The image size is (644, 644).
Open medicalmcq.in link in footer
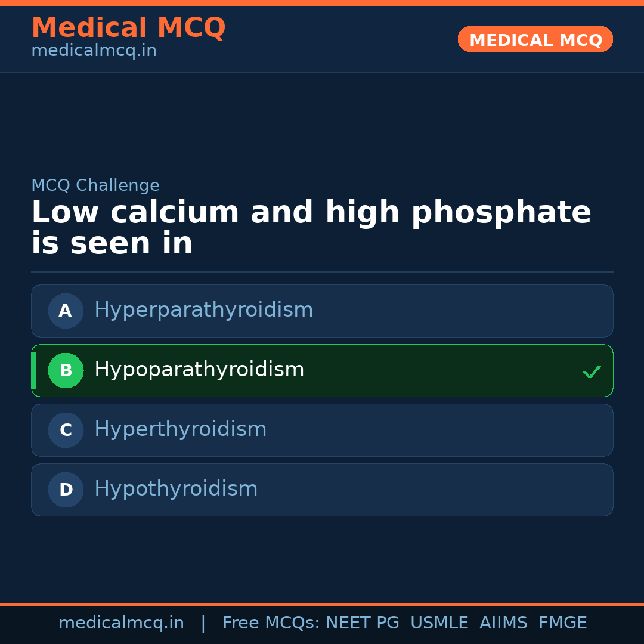[x=121, y=623]
